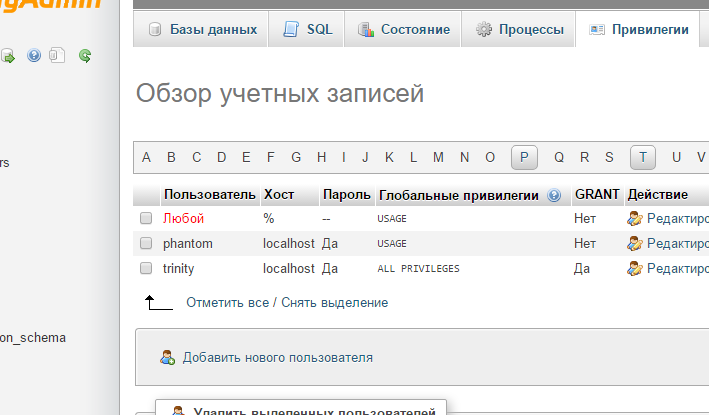Click Отметить все link
709x415 pixels.
[x=227, y=302]
